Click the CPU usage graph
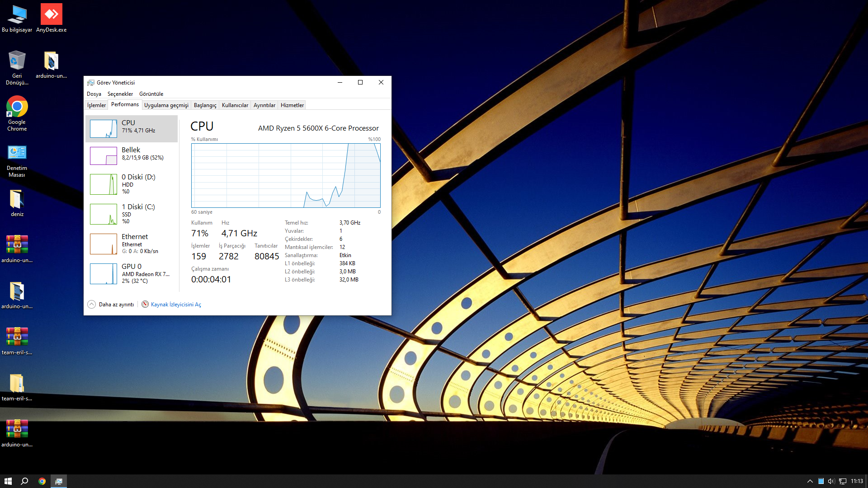 (286, 175)
